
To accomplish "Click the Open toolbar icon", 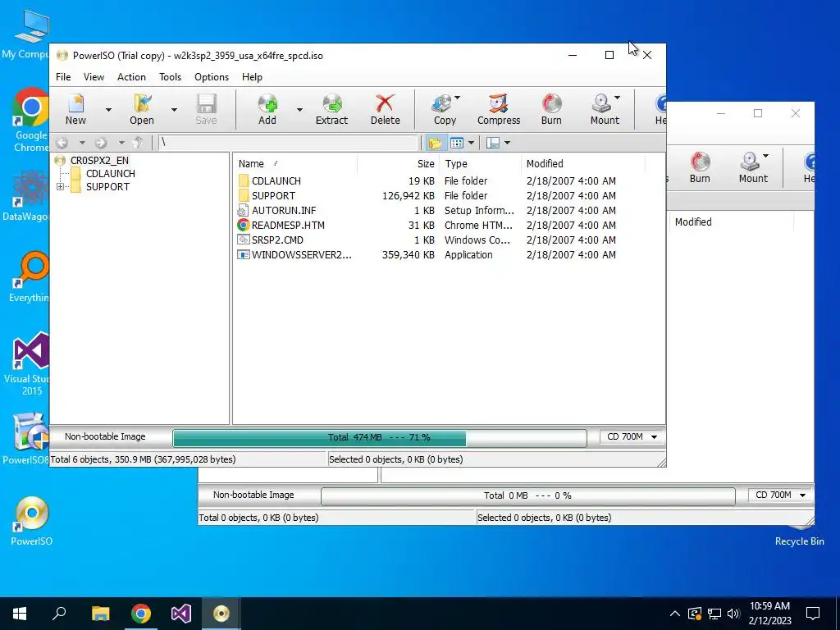I will pyautogui.click(x=141, y=110).
